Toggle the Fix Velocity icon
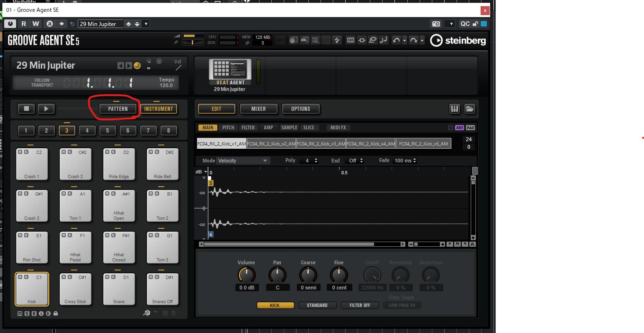644x333 pixels. coord(315,40)
